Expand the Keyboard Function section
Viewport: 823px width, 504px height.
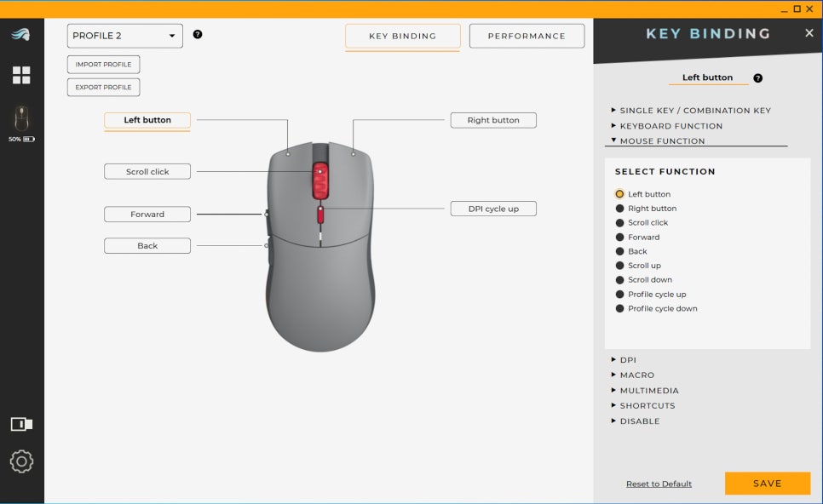(666, 126)
